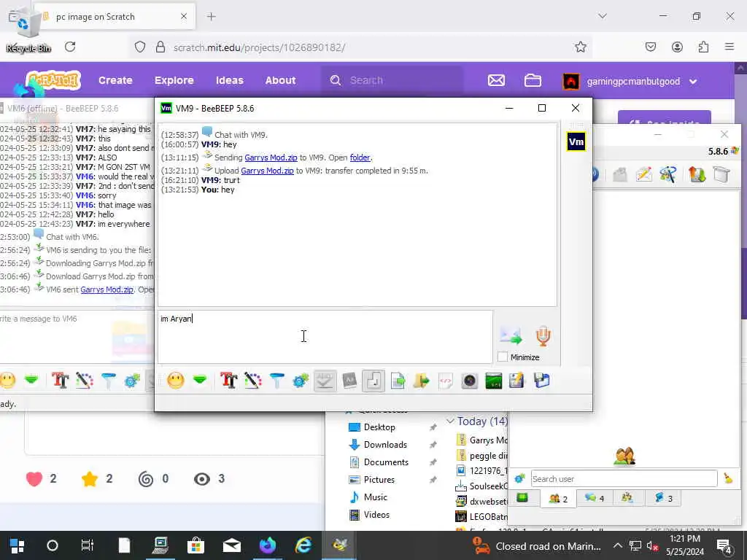
Task: Click 'Garrys Mod.zip' link in VM6 chat window
Action: pyautogui.click(x=107, y=289)
